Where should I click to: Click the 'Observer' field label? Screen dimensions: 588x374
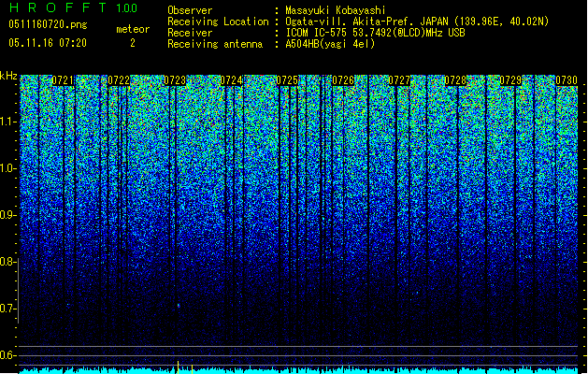190,10
